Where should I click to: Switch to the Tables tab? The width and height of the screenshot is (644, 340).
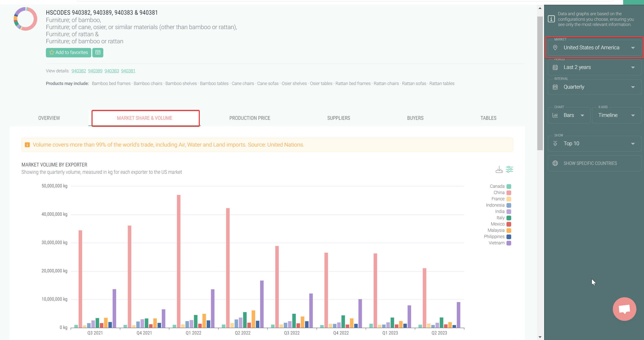point(488,118)
